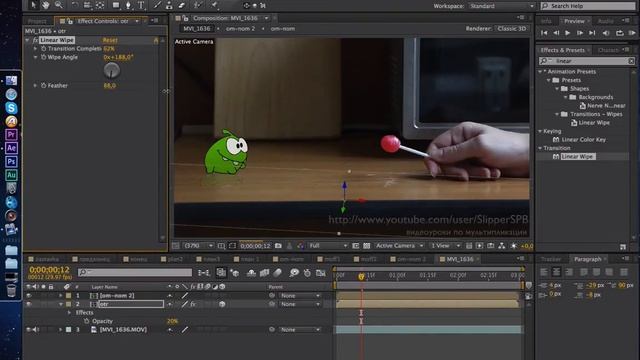Image resolution: width=640 pixels, height=360 pixels.
Task: Toggle the Linear Wipe fx switch
Action: pyautogui.click(x=36, y=40)
